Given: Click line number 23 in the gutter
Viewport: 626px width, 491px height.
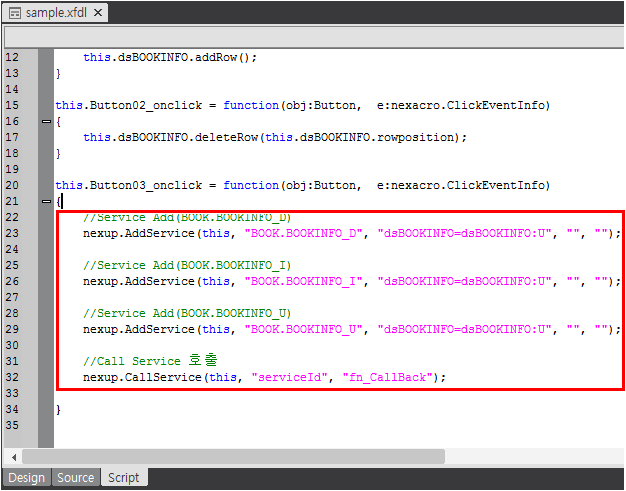Looking at the screenshot, I should [x=12, y=233].
